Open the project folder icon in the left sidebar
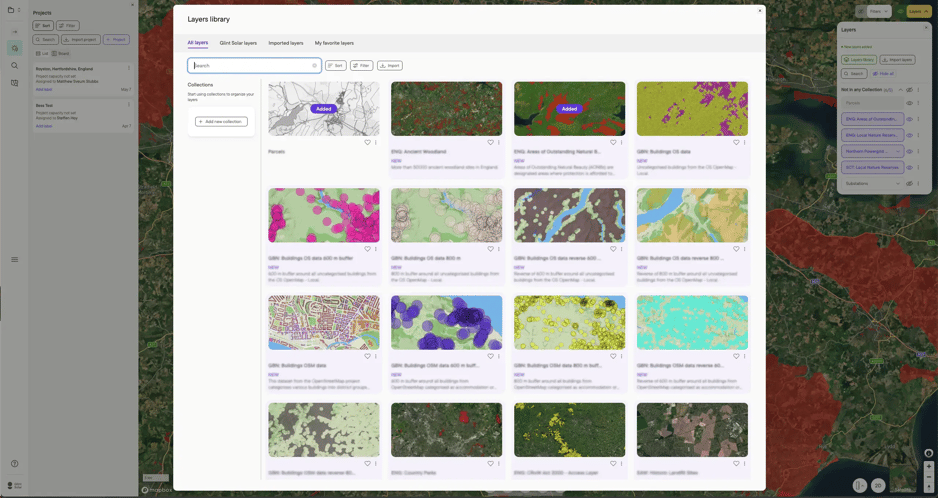The height and width of the screenshot is (498, 938). click(x=10, y=10)
